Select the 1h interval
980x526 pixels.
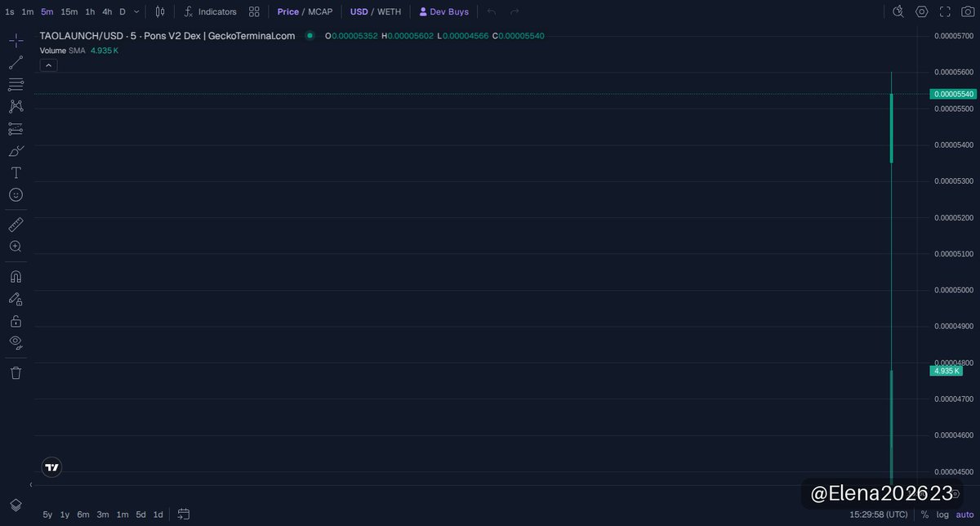point(90,11)
